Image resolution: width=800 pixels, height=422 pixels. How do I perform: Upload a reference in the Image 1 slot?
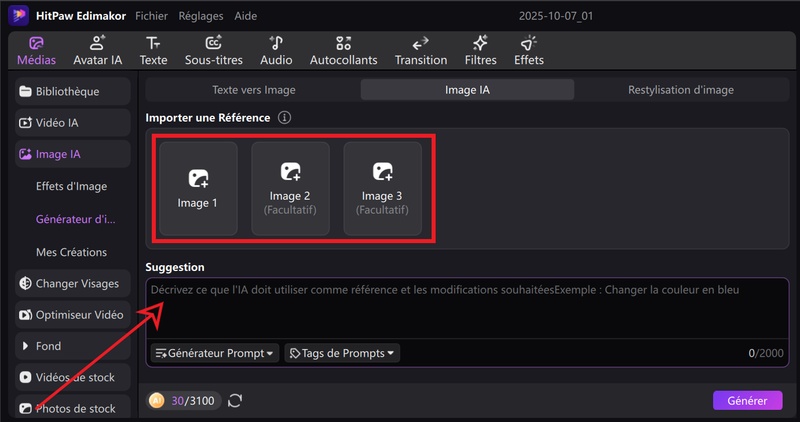(198, 188)
